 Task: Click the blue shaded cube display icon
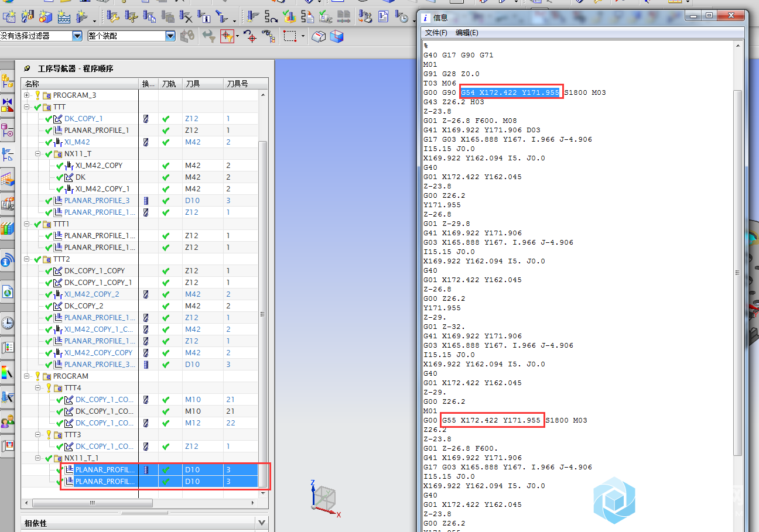(x=337, y=36)
